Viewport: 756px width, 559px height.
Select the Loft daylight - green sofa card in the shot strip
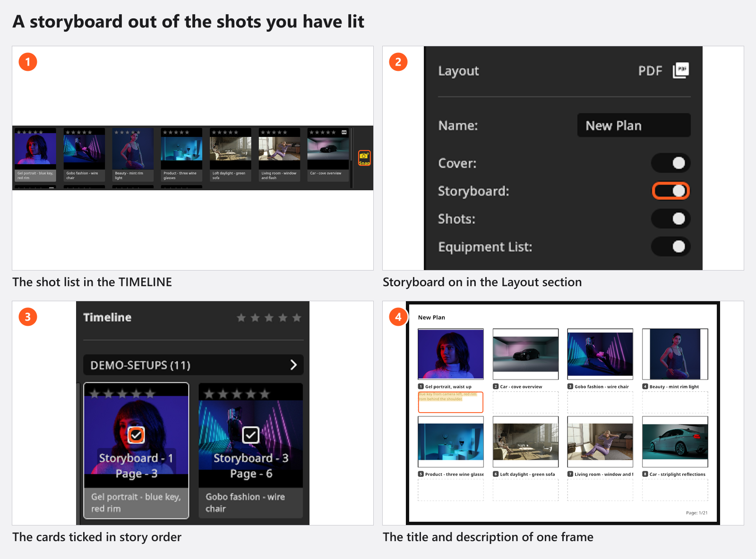[231, 155]
